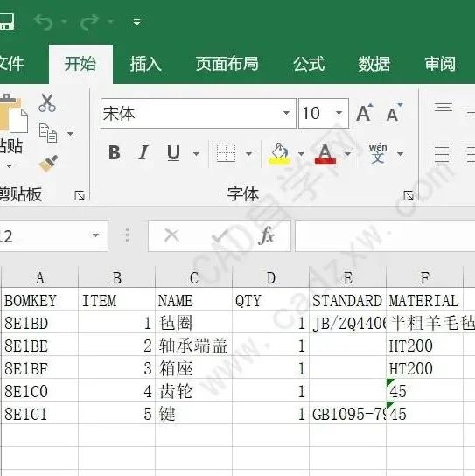Click the Insert Function fx icon
The width and height of the screenshot is (475, 476).
coord(267,235)
